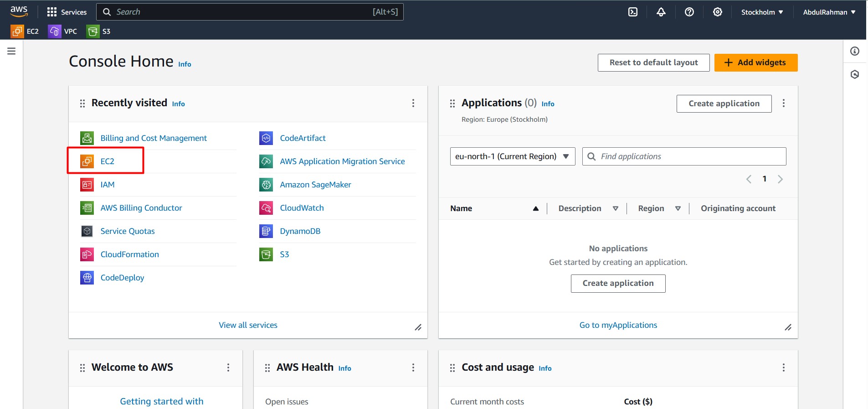868x409 pixels.
Task: Click the Info link next to AWS Health
Action: click(x=344, y=368)
